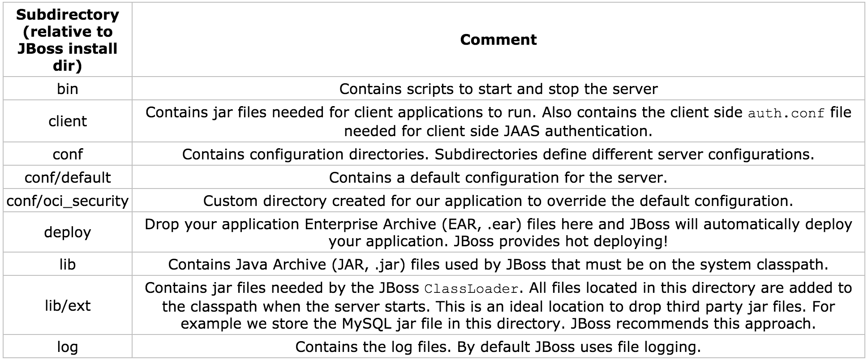This screenshot has width=868, height=360.
Task: Click the file logging comment
Action: coord(498,347)
